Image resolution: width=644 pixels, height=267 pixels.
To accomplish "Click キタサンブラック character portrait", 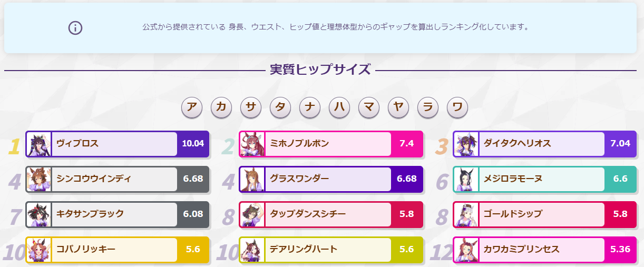I will pos(38,214).
